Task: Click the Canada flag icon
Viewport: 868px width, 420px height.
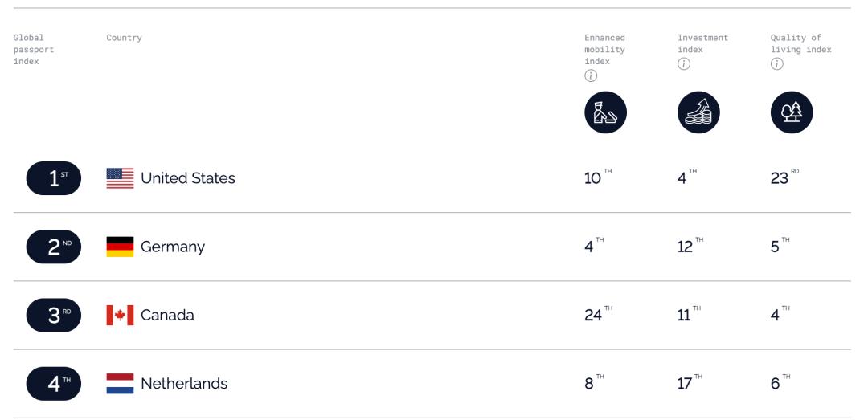Action: coord(120,315)
